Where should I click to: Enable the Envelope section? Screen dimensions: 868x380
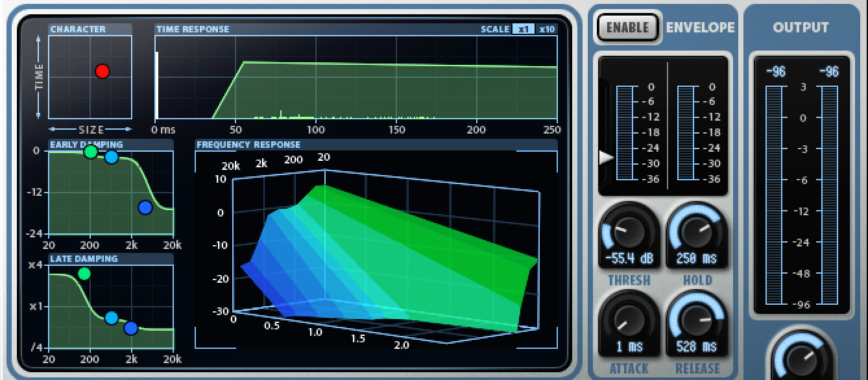click(627, 27)
